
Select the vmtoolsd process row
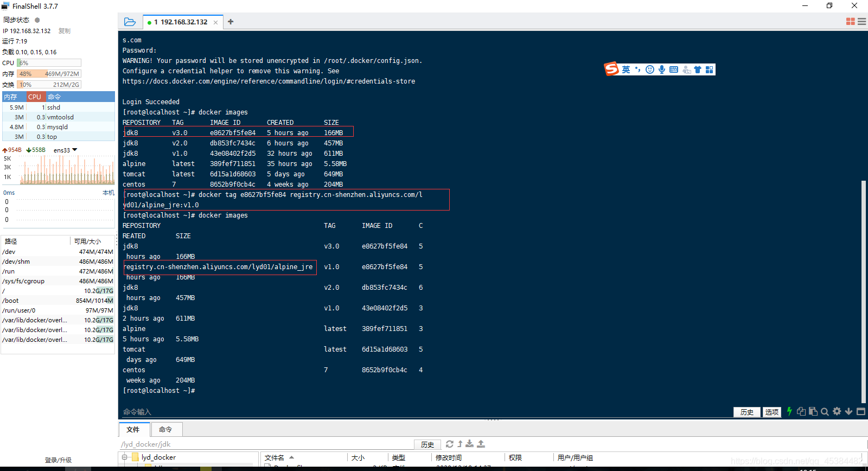[58, 117]
